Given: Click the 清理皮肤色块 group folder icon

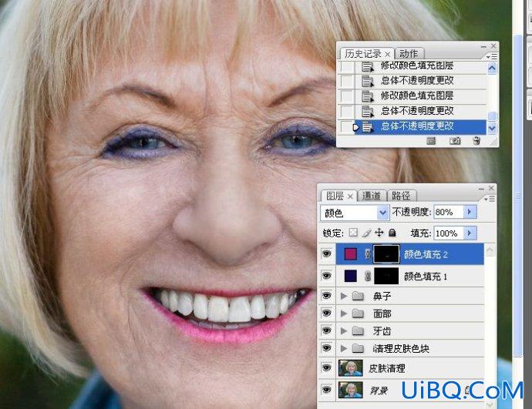Looking at the screenshot, I should pyautogui.click(x=358, y=348).
